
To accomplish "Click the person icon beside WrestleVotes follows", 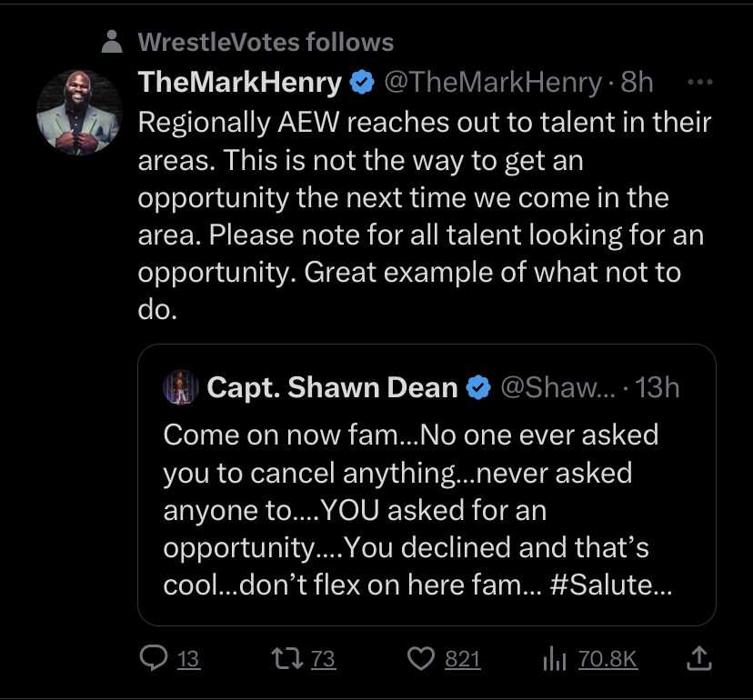I will pyautogui.click(x=112, y=42).
